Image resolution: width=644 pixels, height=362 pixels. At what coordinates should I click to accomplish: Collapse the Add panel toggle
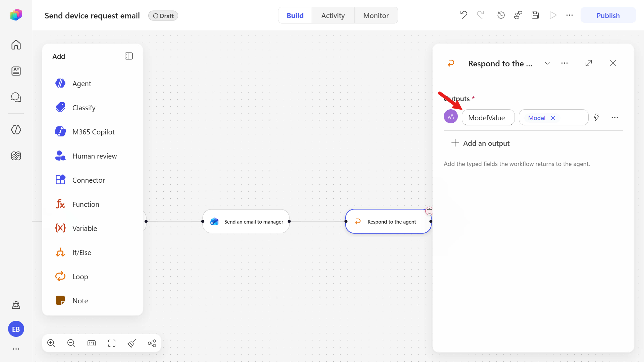pyautogui.click(x=129, y=56)
